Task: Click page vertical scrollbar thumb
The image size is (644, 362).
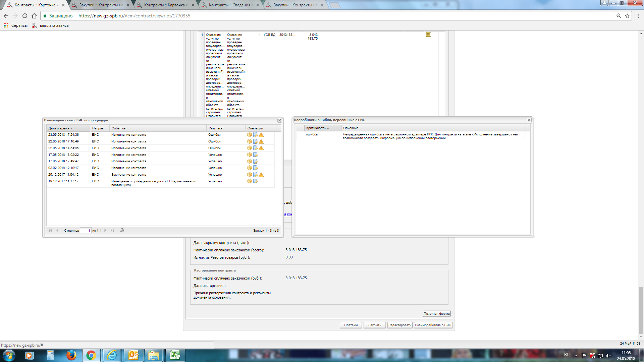Action: tap(641, 311)
